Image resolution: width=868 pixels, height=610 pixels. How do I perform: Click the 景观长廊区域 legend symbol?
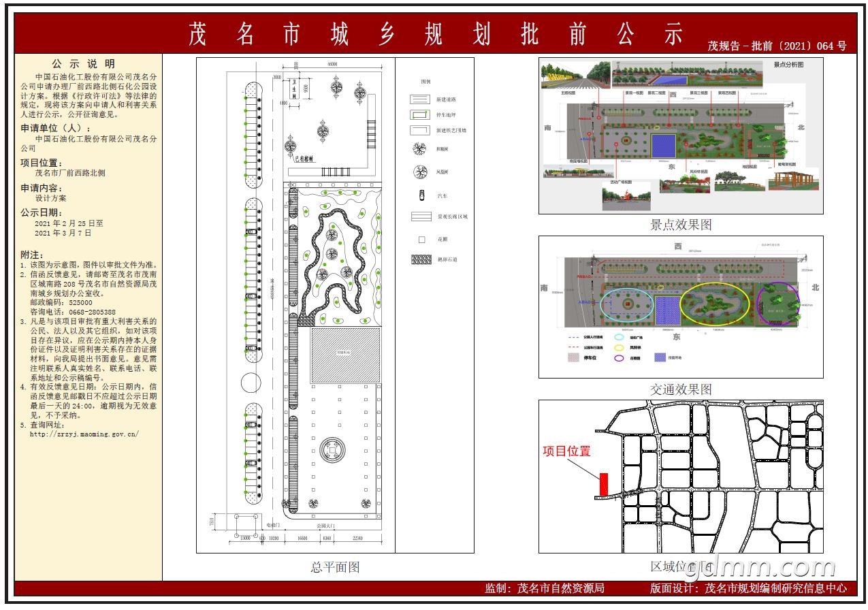[421, 217]
